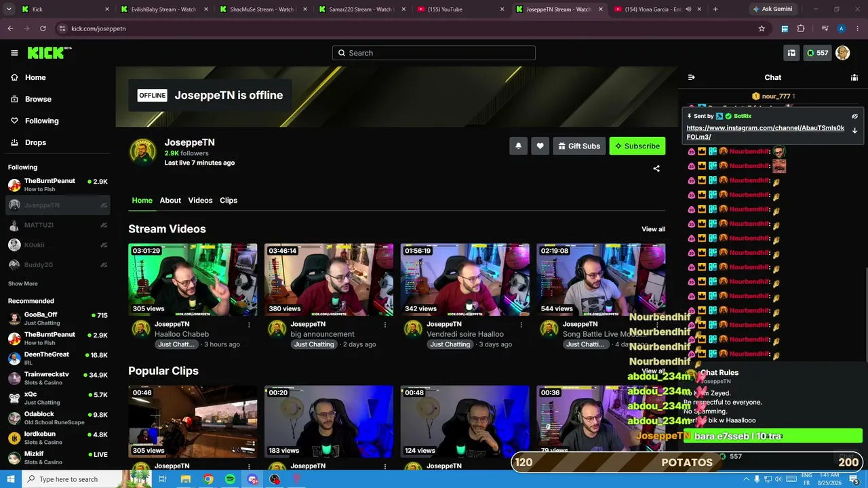Open options menu for big announcement video
The image size is (868, 488).
[385, 325]
